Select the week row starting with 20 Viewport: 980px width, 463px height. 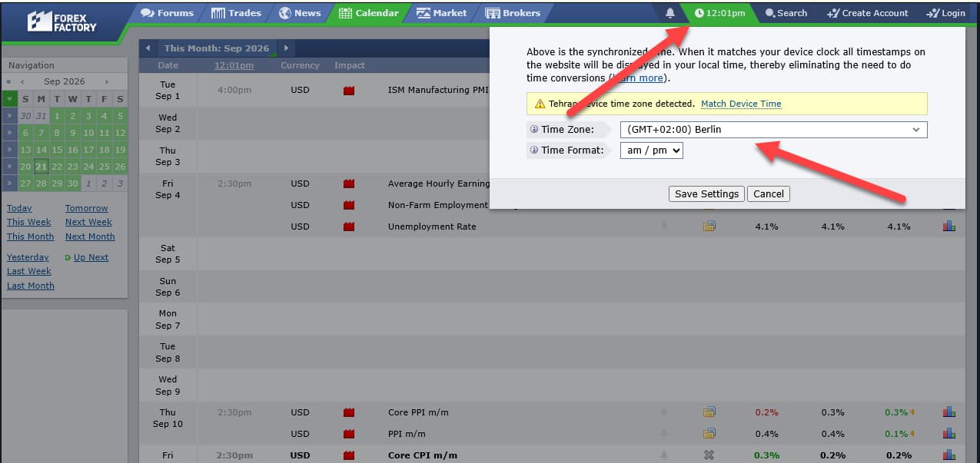pyautogui.click(x=9, y=167)
